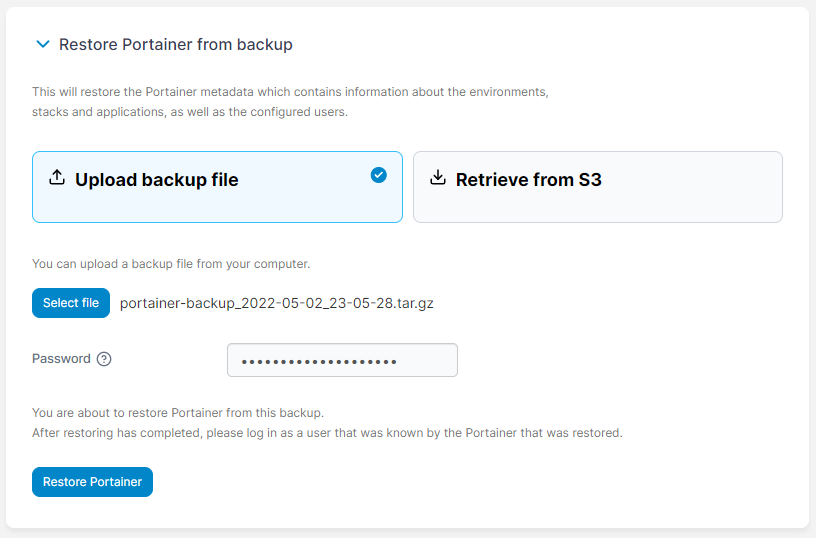Open the Password help question mark tooltip
The width and height of the screenshot is (816, 538).
[x=104, y=359]
